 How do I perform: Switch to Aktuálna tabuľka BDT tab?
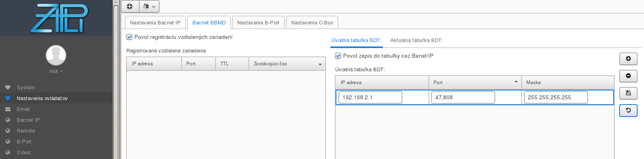coord(416,40)
